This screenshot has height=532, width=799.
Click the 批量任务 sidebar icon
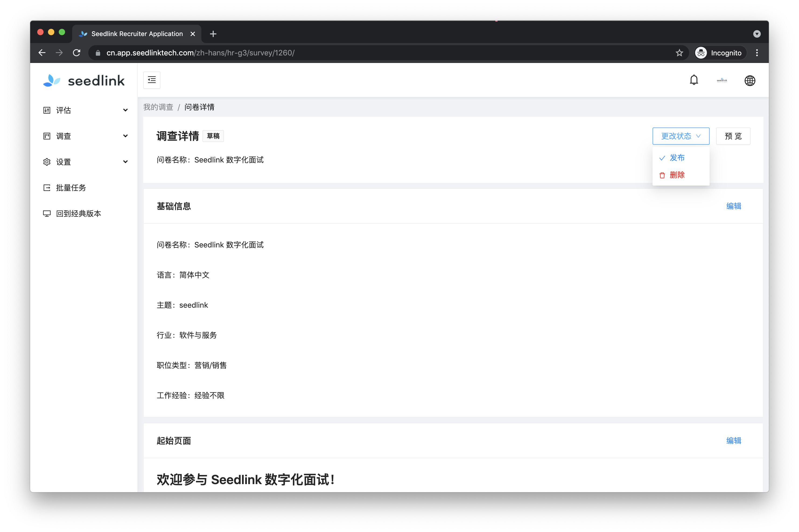[47, 188]
